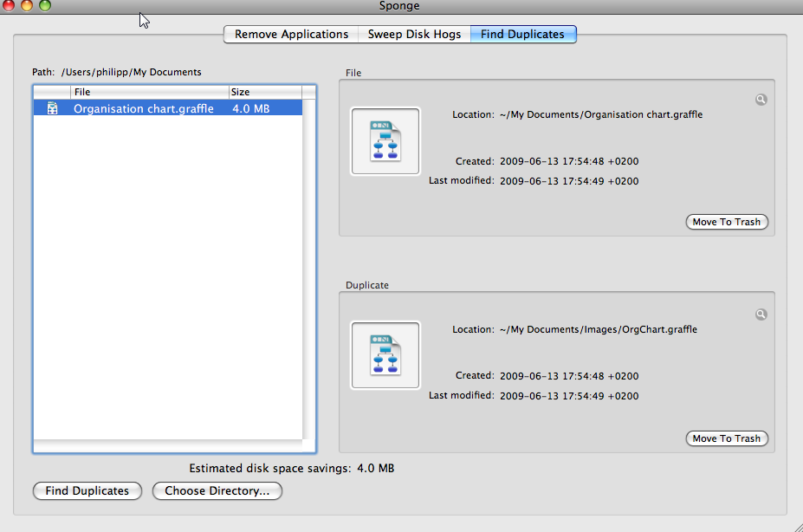803x532 pixels.
Task: Click the original file Created timestamp
Action: (x=569, y=161)
